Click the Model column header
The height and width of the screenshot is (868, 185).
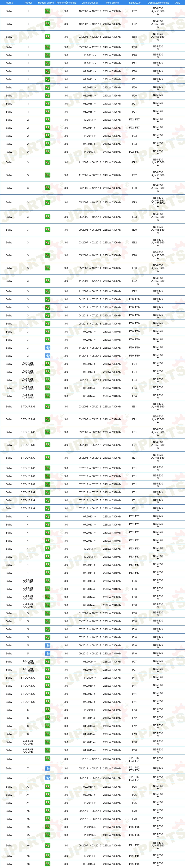pyautogui.click(x=28, y=2)
